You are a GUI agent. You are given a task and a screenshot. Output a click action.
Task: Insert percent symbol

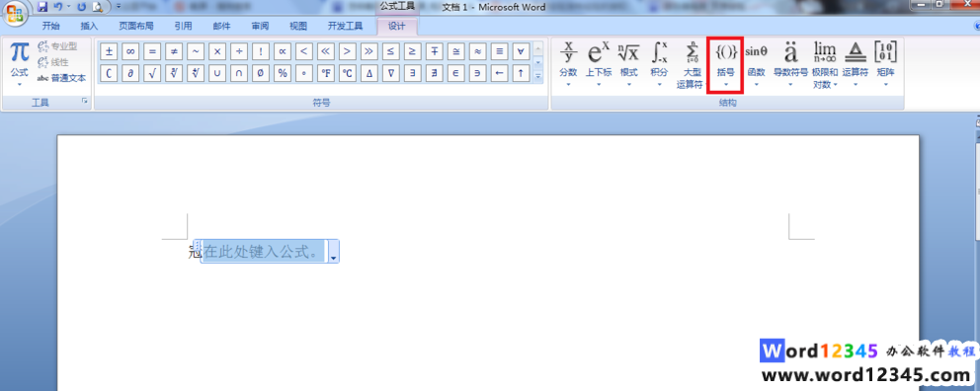(282, 73)
